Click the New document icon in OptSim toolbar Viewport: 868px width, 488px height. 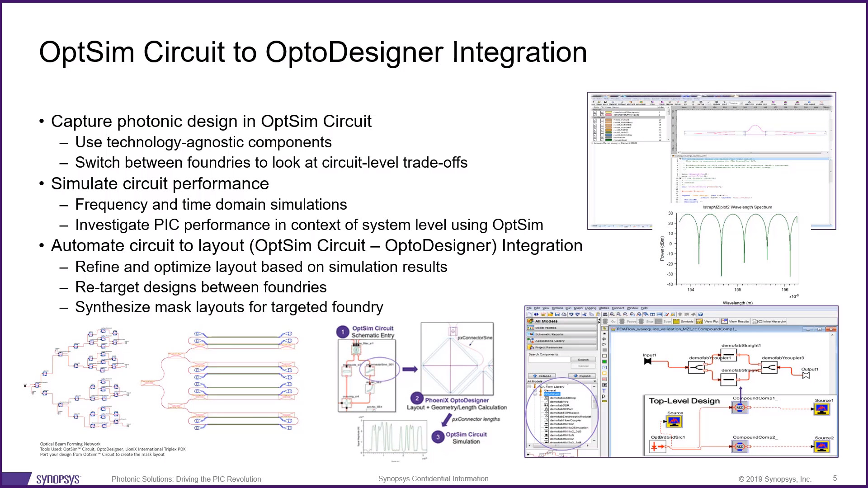[529, 314]
